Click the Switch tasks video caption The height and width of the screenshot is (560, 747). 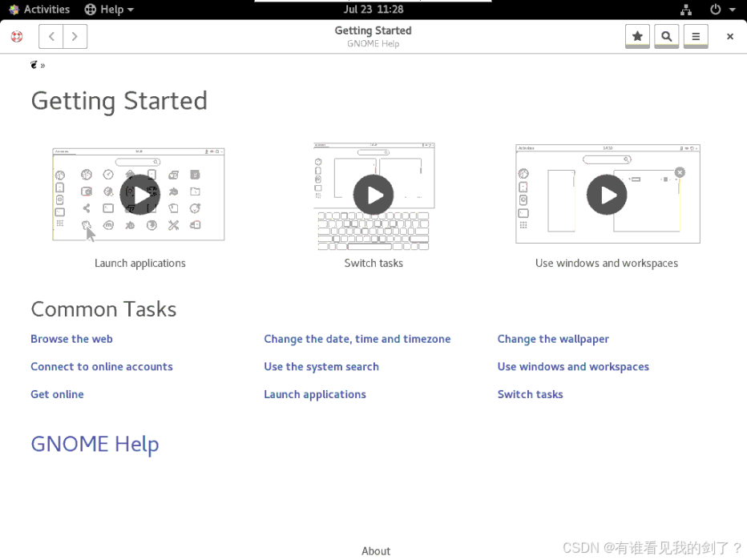tap(373, 264)
